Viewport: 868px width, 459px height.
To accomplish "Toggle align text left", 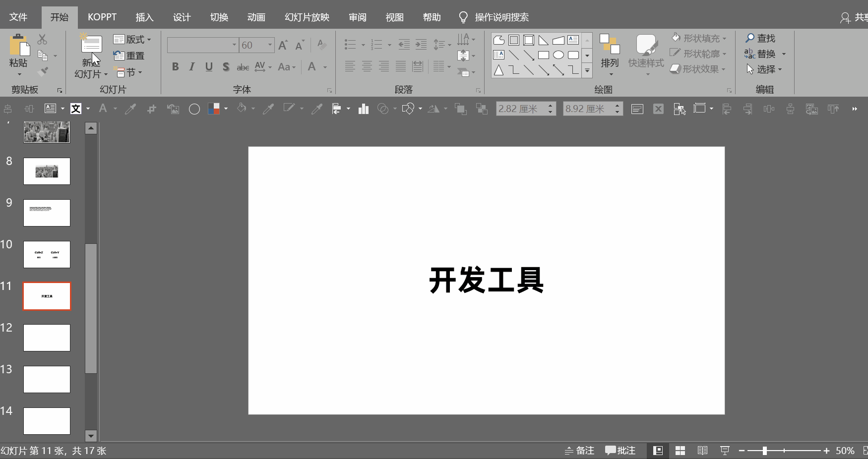I will click(350, 66).
